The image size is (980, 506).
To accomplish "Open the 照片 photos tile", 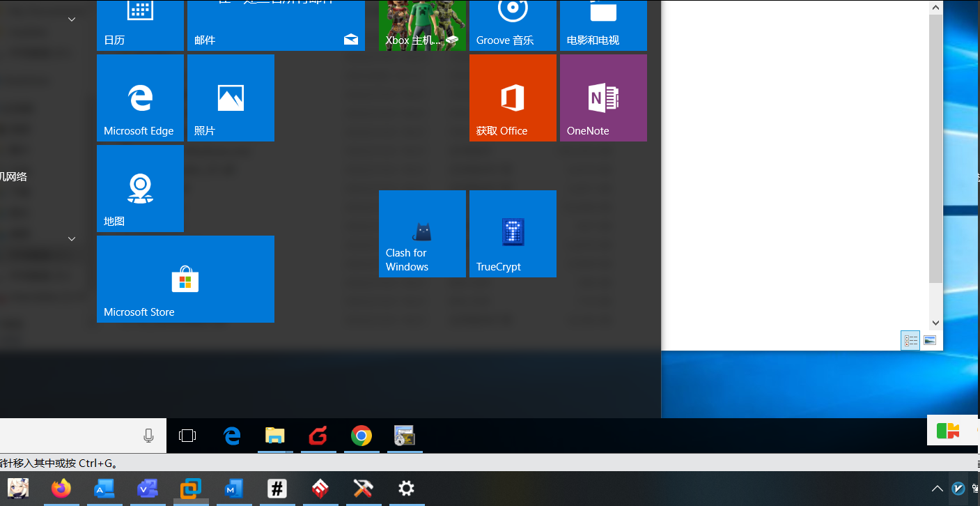I will (x=231, y=98).
